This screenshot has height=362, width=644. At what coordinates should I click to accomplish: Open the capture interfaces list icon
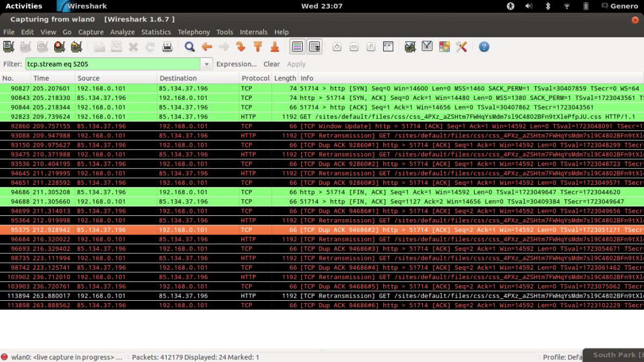click(x=9, y=47)
